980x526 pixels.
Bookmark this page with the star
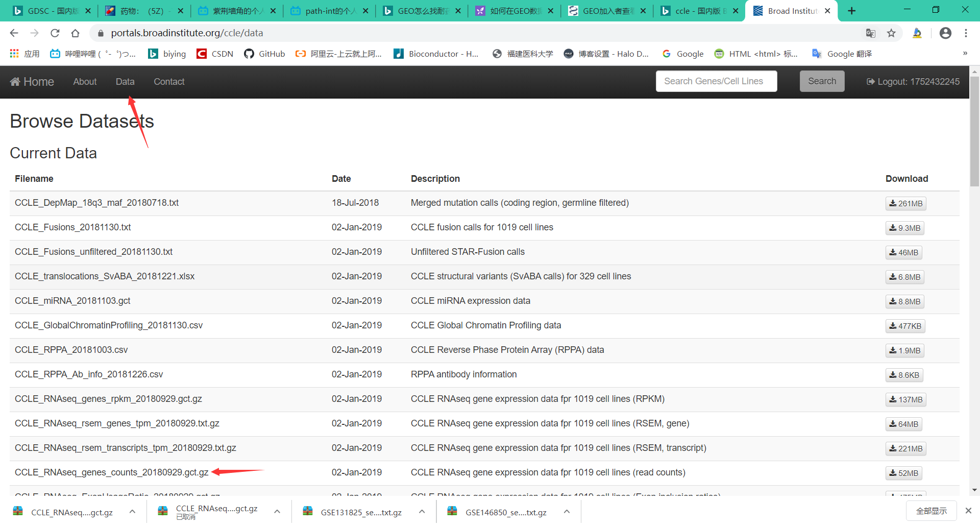[891, 33]
